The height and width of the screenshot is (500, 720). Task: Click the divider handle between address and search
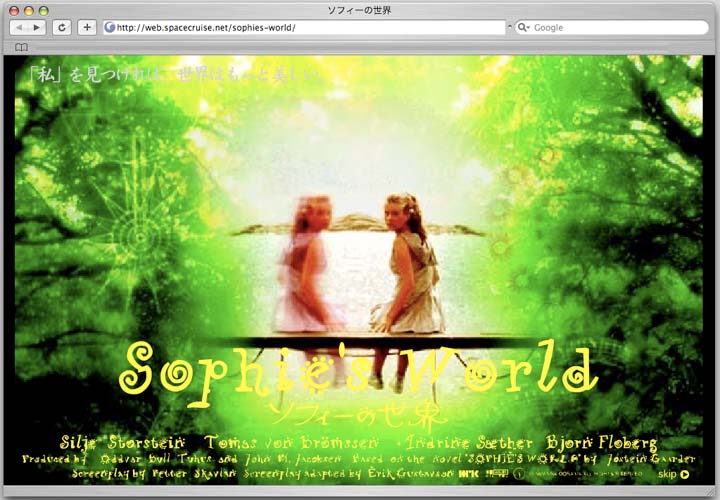(509, 27)
